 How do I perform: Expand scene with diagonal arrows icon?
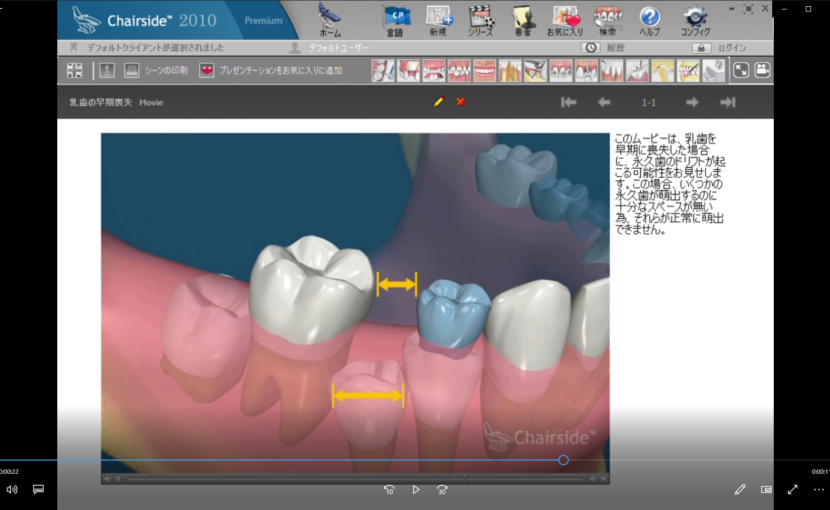pos(741,70)
